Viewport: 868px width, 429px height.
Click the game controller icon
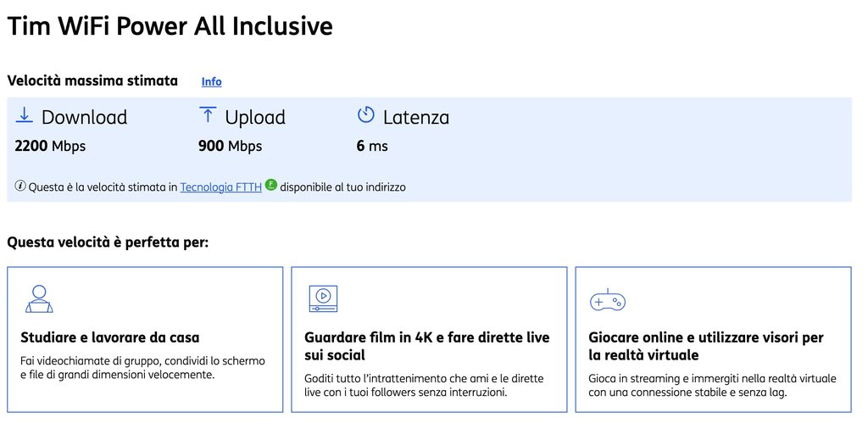pos(607,300)
